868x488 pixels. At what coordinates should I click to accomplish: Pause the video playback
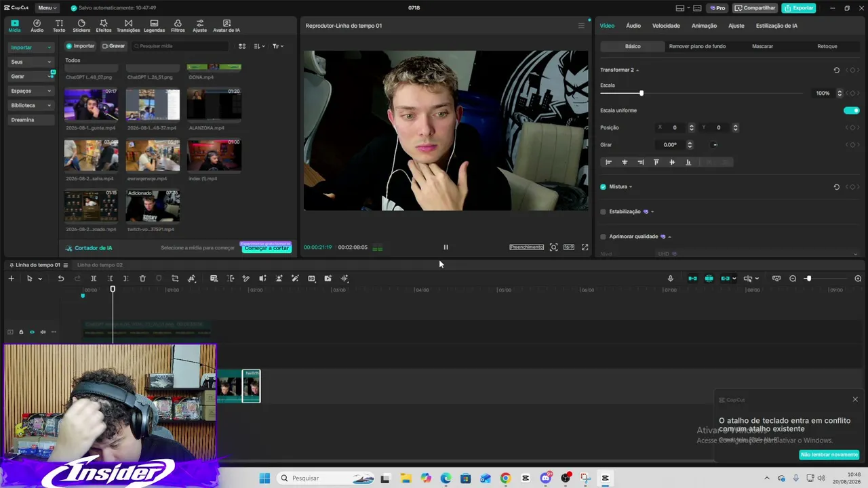pos(446,247)
